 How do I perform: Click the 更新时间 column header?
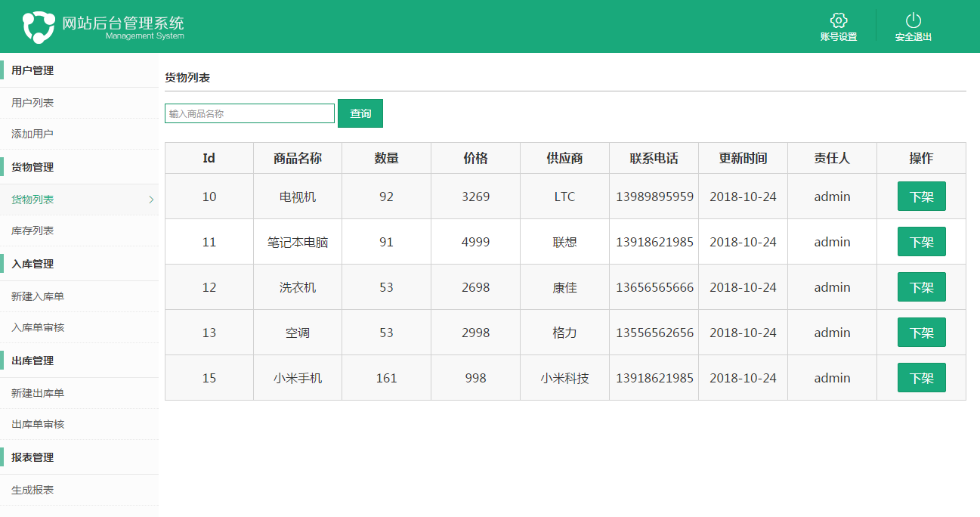tap(743, 158)
